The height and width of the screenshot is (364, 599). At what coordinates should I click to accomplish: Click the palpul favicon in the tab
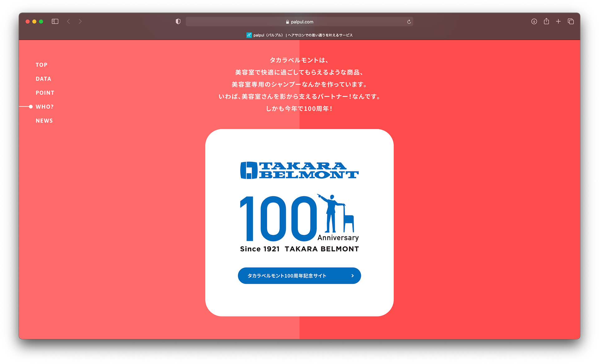249,35
